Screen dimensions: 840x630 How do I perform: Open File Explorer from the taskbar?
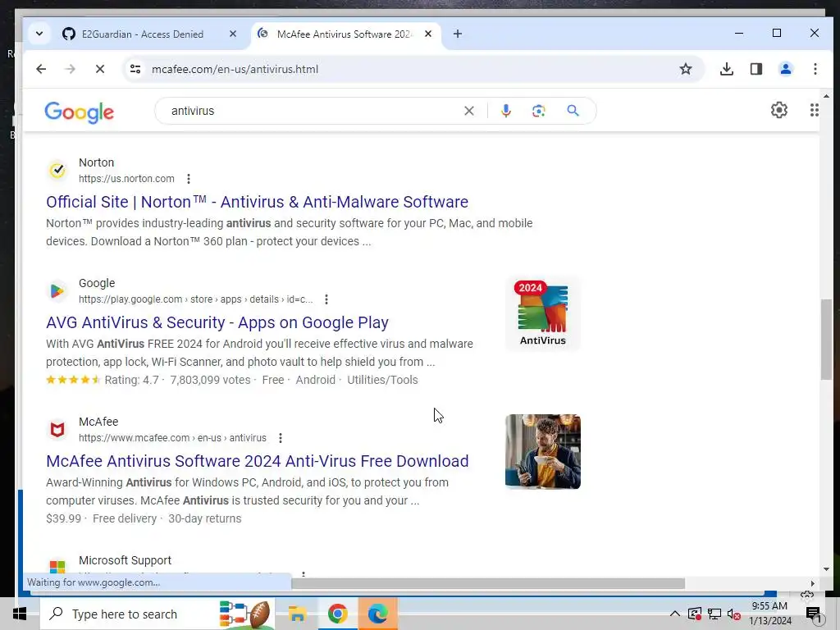point(297,614)
